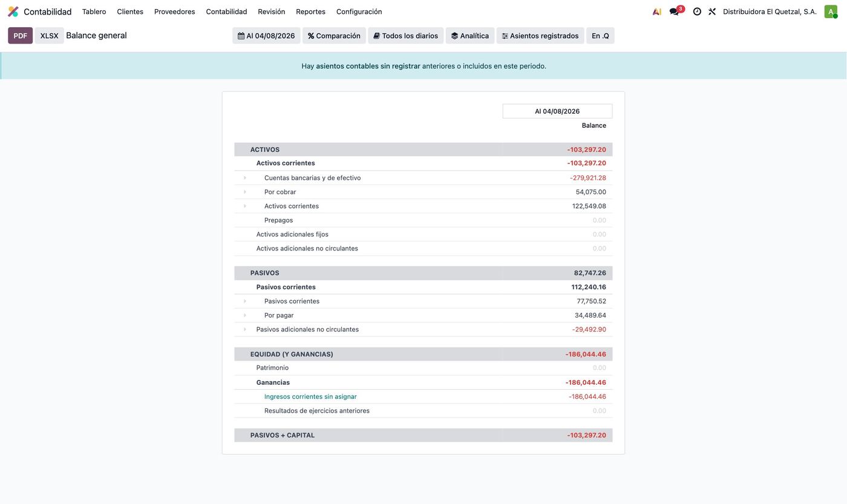Image resolution: width=847 pixels, height=504 pixels.
Task: Click the Activos adicionales fijos row
Action: point(423,234)
